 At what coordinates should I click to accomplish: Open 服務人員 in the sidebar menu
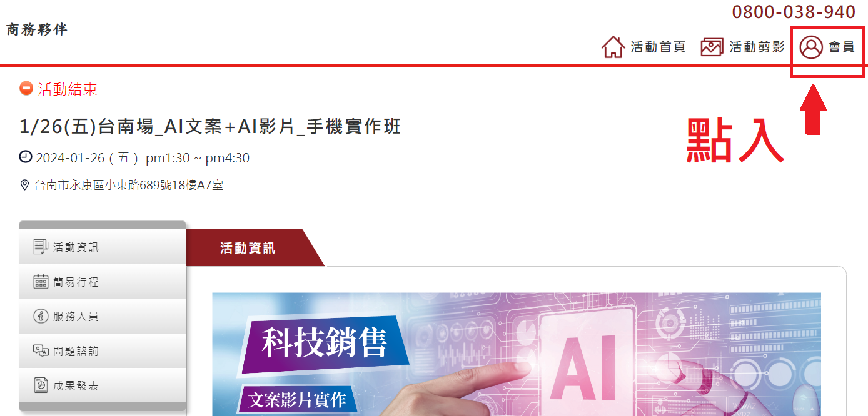pos(103,316)
